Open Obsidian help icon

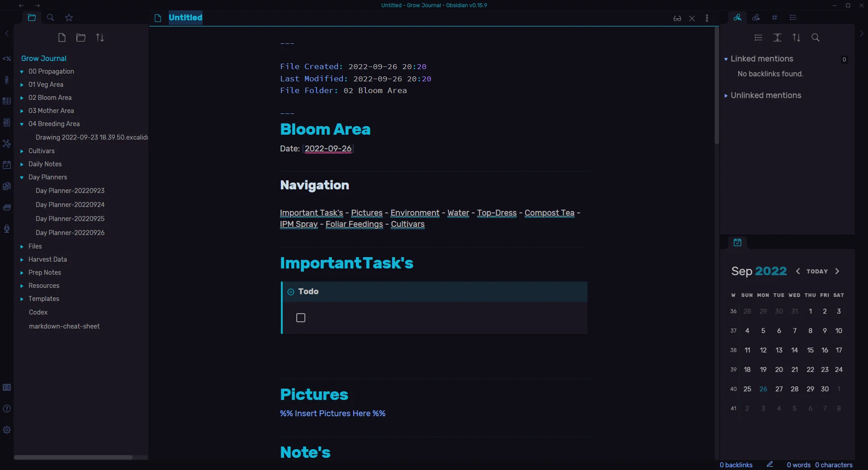click(7, 409)
